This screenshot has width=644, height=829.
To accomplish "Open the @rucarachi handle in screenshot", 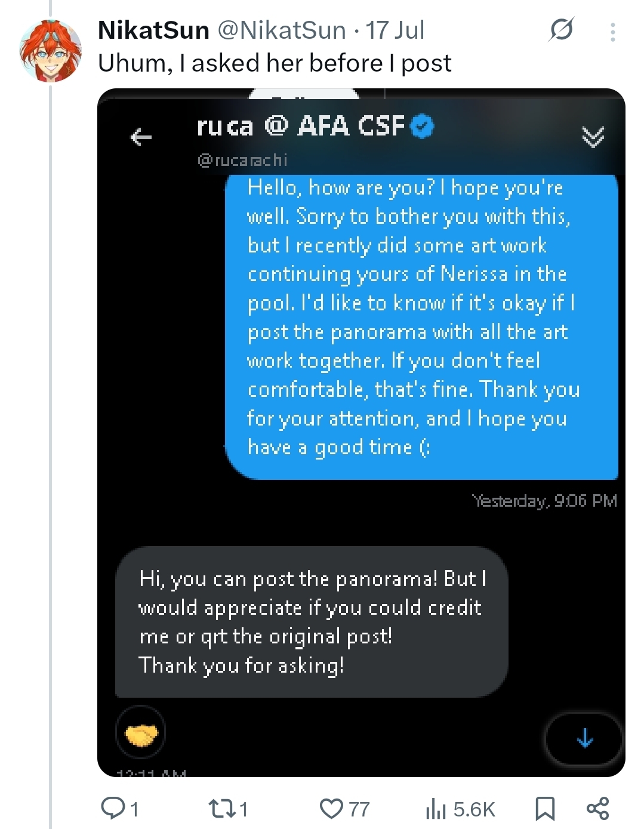I will click(242, 160).
